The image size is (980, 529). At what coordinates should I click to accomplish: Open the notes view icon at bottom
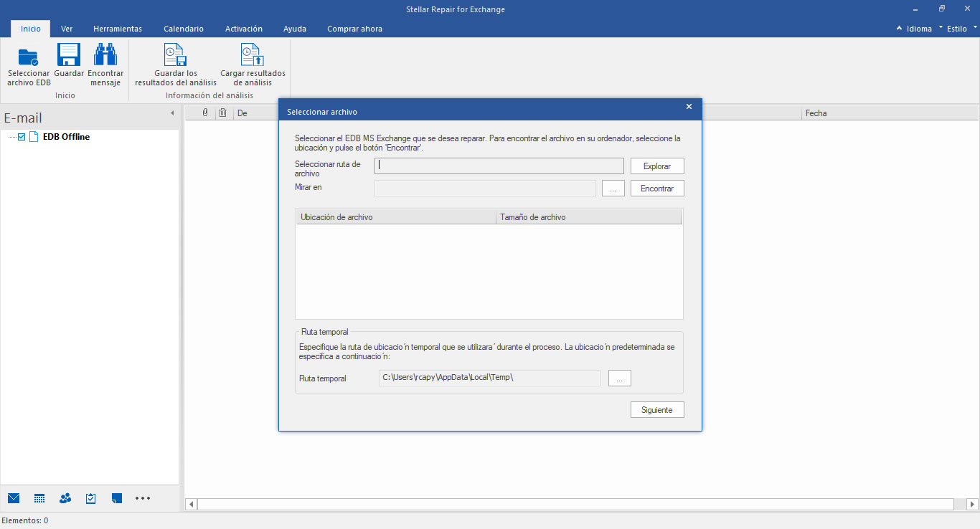click(x=117, y=498)
